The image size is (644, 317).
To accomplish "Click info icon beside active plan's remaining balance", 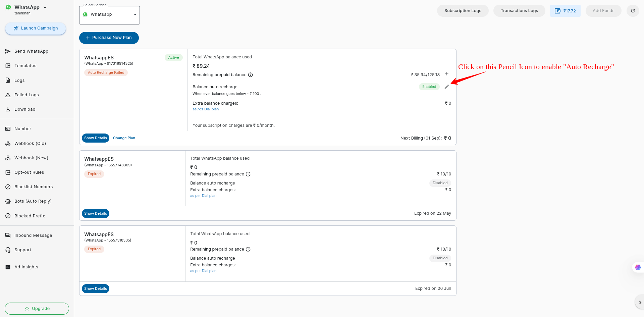I will point(250,75).
